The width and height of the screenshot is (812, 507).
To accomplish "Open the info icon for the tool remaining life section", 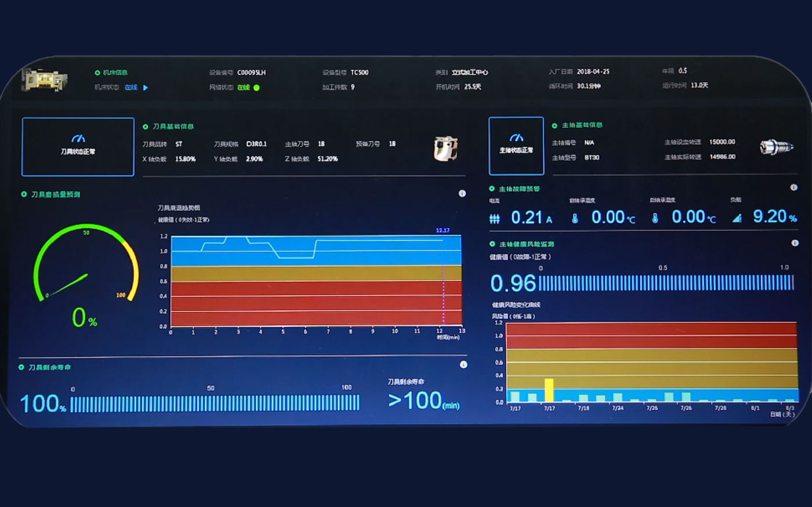I will tap(463, 365).
